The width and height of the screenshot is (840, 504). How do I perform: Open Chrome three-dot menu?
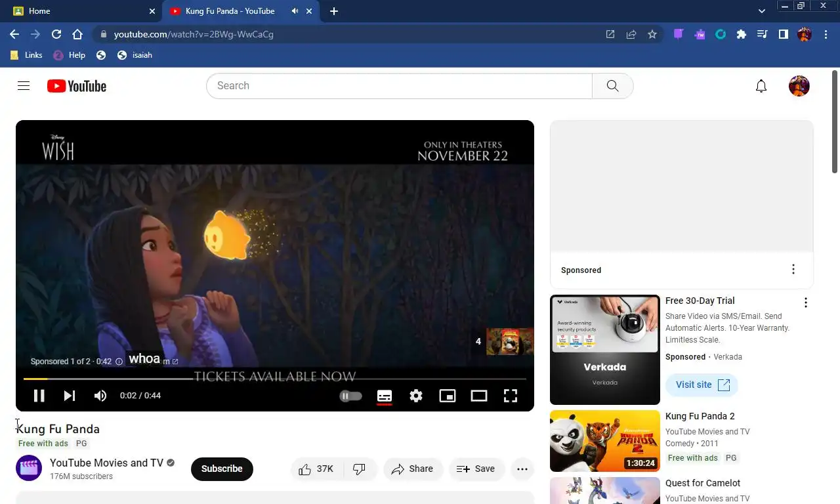826,34
